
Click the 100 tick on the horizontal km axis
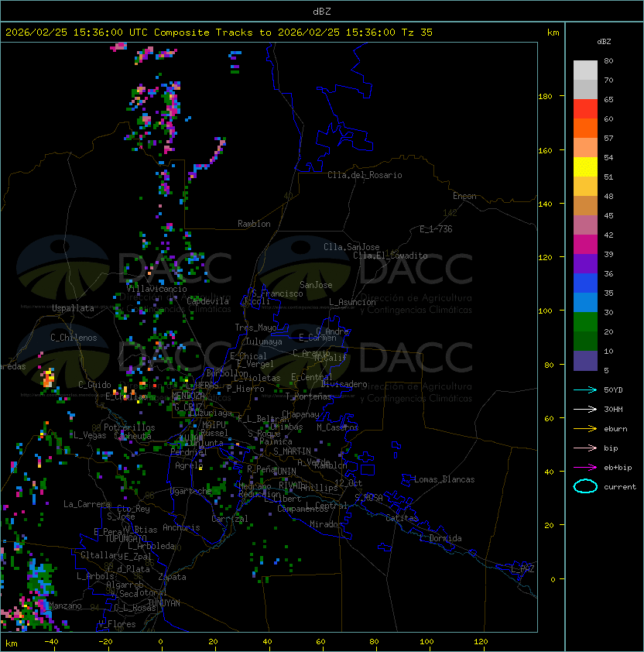pyautogui.click(x=426, y=642)
